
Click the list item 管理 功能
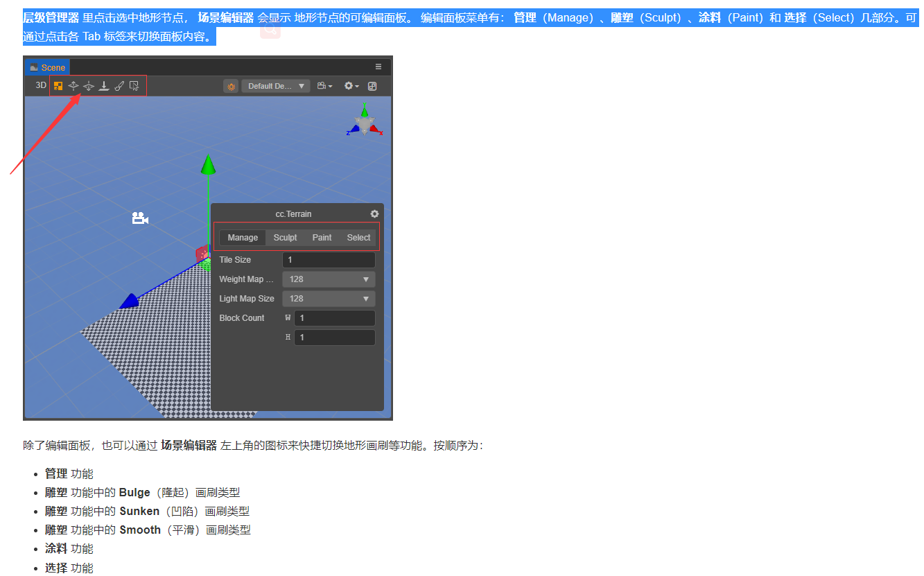point(69,474)
